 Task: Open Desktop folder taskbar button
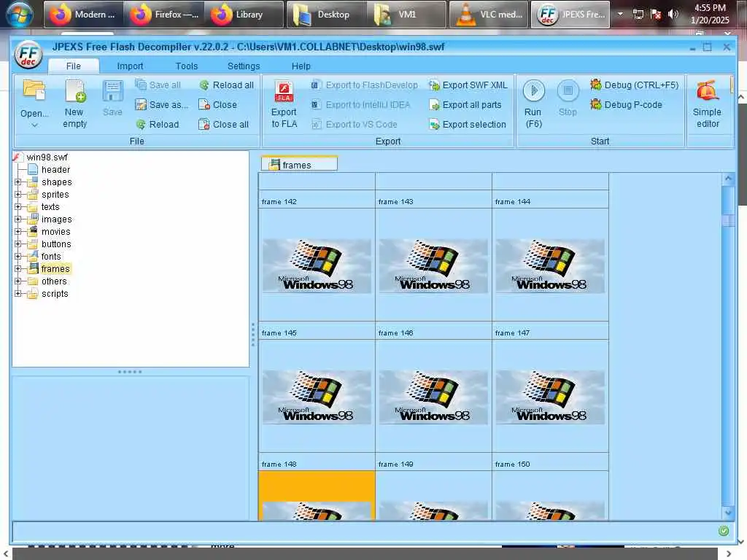(326, 15)
